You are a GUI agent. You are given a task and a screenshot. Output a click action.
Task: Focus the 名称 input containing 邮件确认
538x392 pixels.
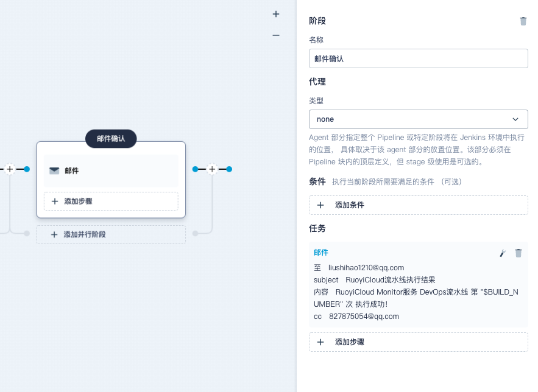click(418, 58)
